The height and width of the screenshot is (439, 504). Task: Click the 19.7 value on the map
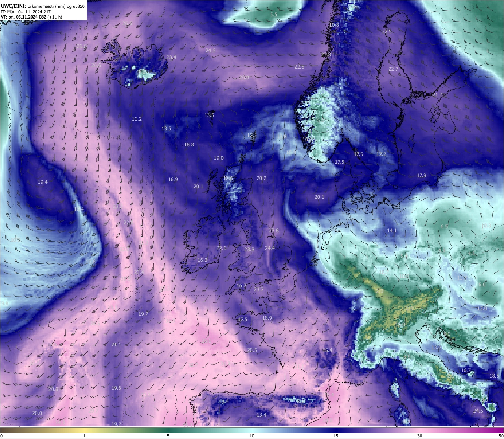coord(143,314)
